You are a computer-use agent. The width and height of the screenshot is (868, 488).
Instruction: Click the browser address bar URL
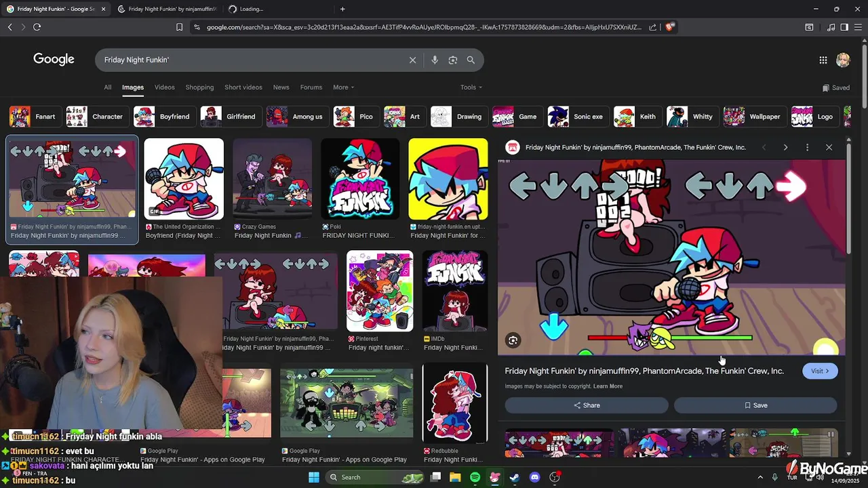[x=424, y=27]
